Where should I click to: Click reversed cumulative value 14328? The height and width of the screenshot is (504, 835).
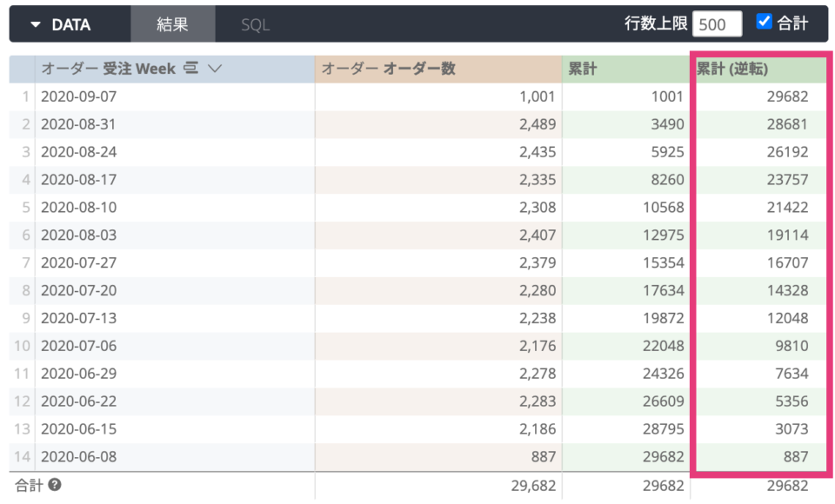(788, 290)
